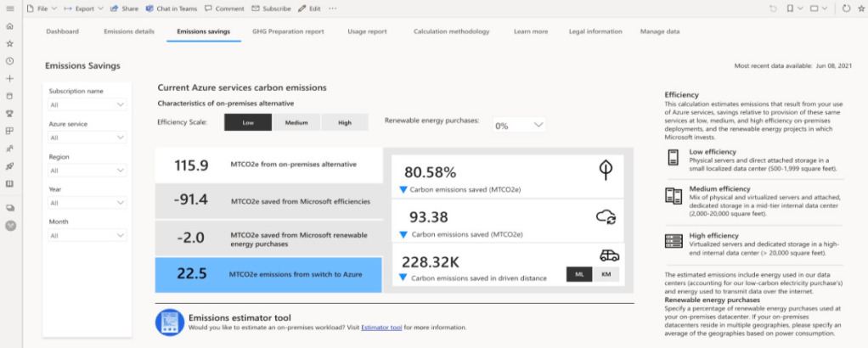
Task: Click the Create plus icon in sidebar
Action: pyautogui.click(x=9, y=78)
